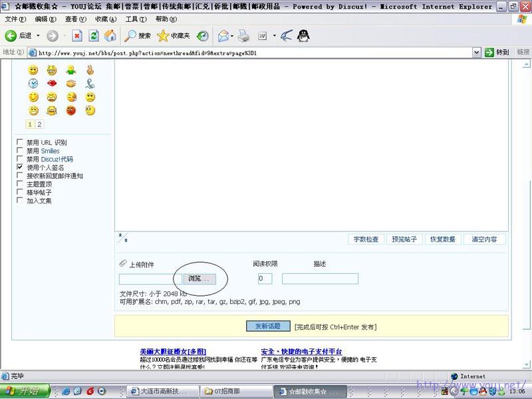Viewport: 532px width, 399px height.
Task: Click the 描述 attachment description field
Action: [x=320, y=279]
